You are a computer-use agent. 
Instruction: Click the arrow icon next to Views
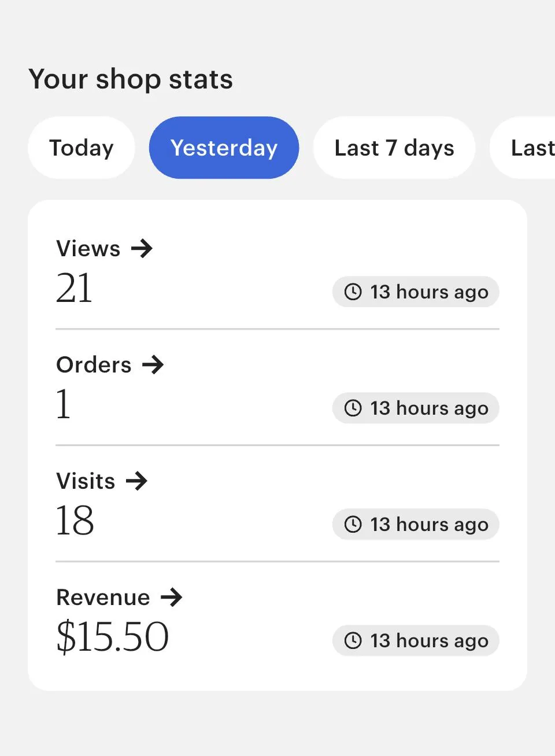pos(142,249)
